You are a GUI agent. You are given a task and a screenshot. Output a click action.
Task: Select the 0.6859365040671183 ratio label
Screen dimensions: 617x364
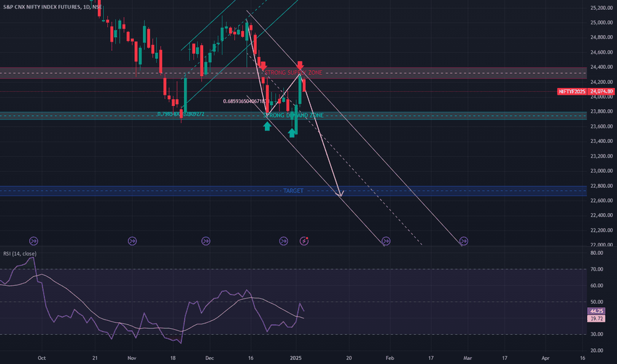[246, 101]
